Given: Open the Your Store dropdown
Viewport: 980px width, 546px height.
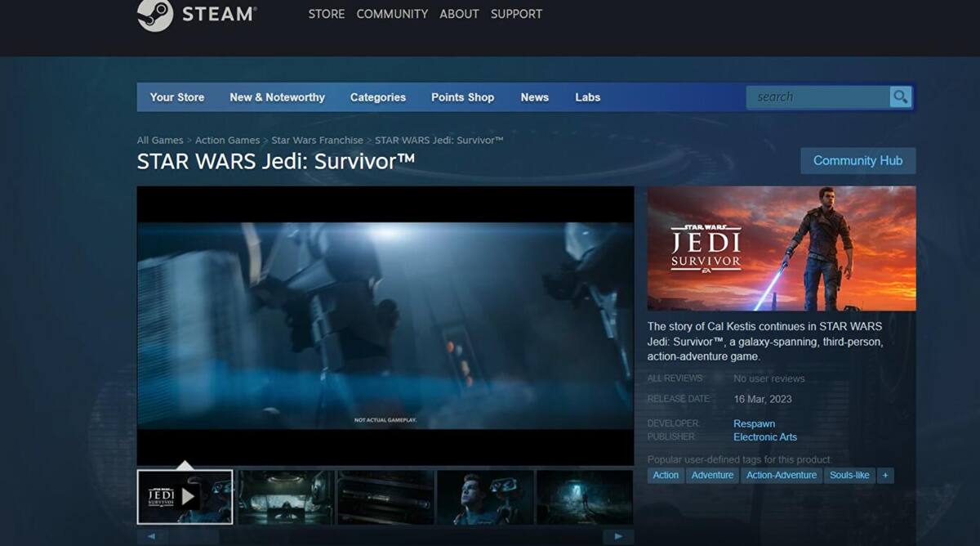Looking at the screenshot, I should tap(177, 97).
